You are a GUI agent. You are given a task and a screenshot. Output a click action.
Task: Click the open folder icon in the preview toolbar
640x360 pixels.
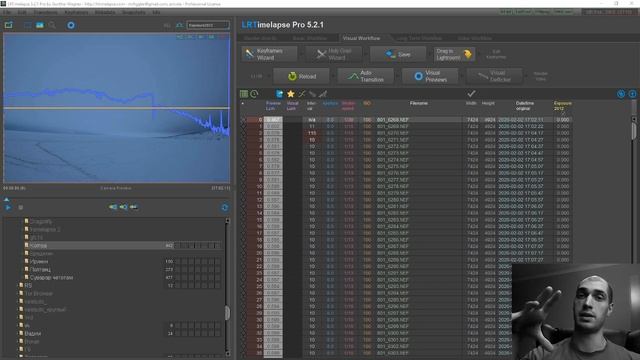[x=9, y=25]
